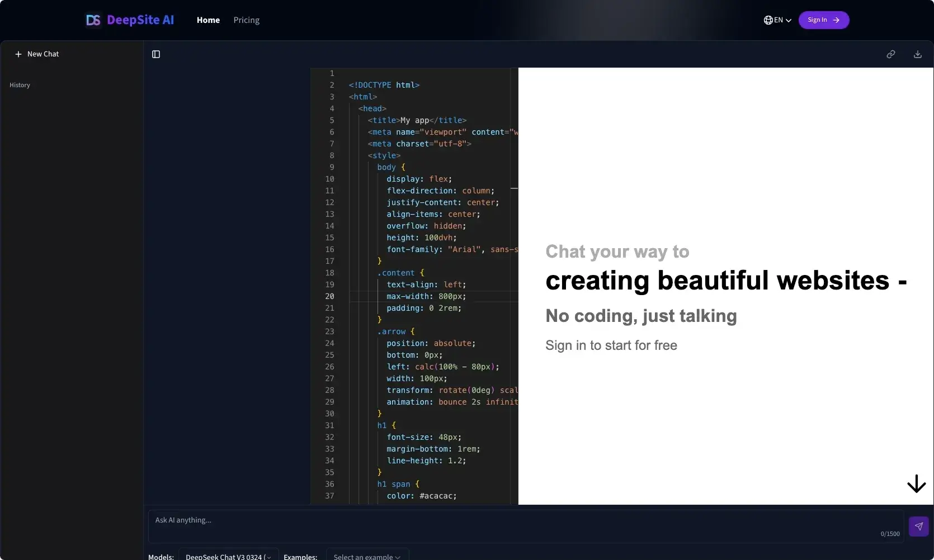Click the 'creating beautiful websites -' heading

click(726, 281)
